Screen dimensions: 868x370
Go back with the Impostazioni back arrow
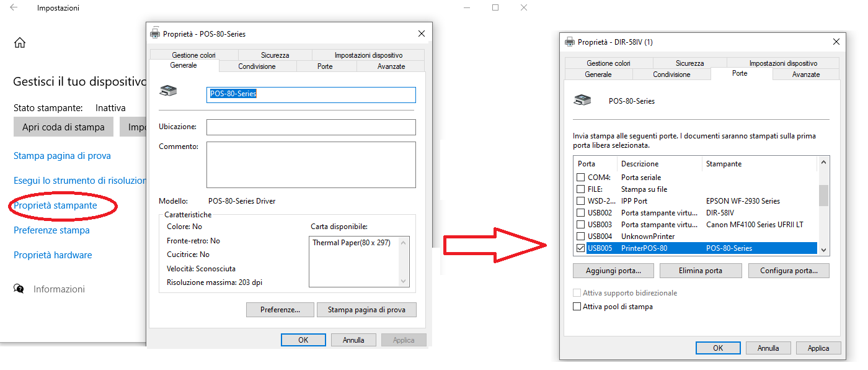coord(14,8)
